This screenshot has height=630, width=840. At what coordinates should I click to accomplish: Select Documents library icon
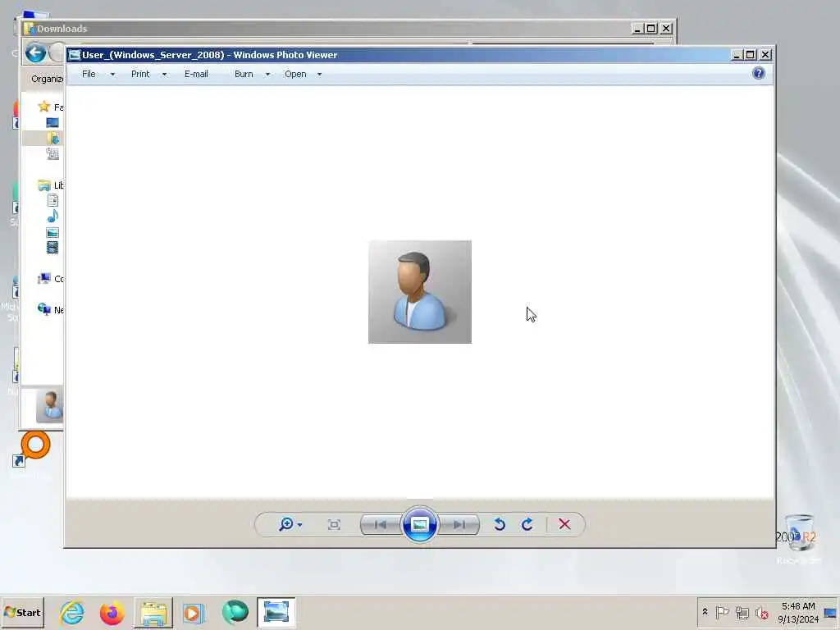pos(52,201)
